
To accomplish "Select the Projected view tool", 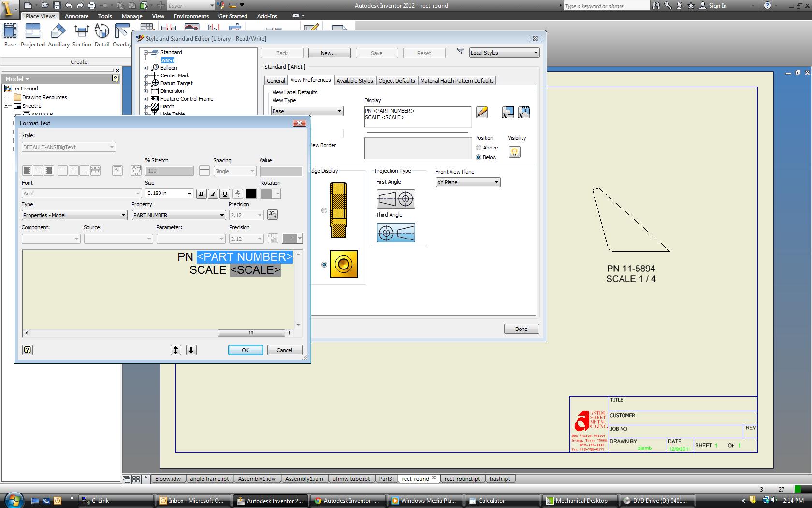I will tap(33, 36).
